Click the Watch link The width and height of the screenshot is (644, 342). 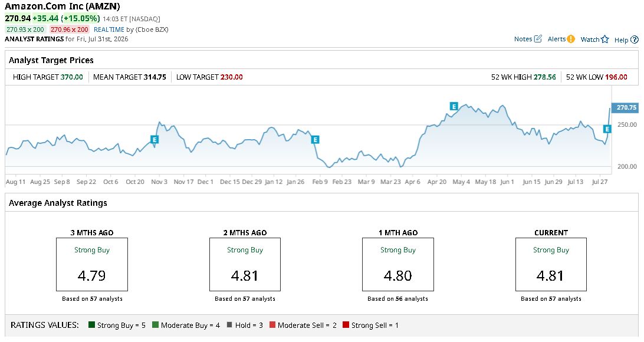tap(590, 40)
